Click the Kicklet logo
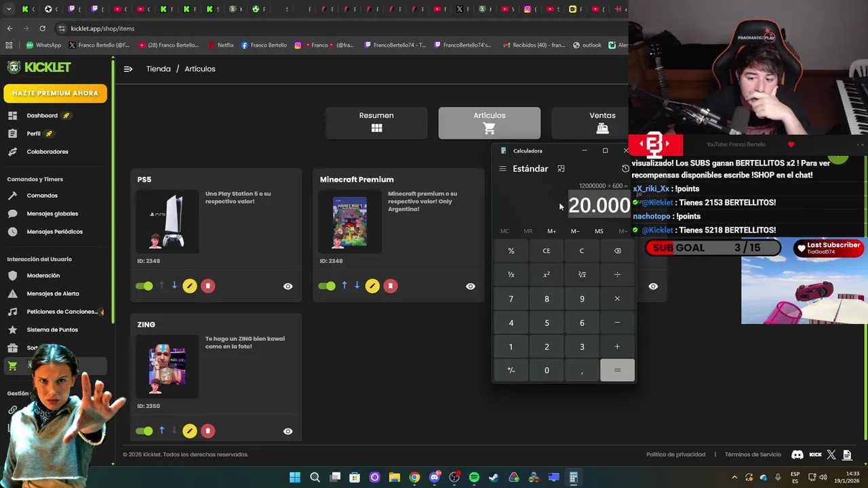868x488 pixels. click(39, 67)
